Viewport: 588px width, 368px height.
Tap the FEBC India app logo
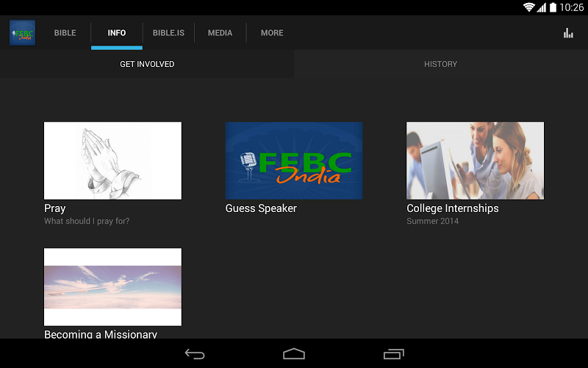tap(23, 33)
